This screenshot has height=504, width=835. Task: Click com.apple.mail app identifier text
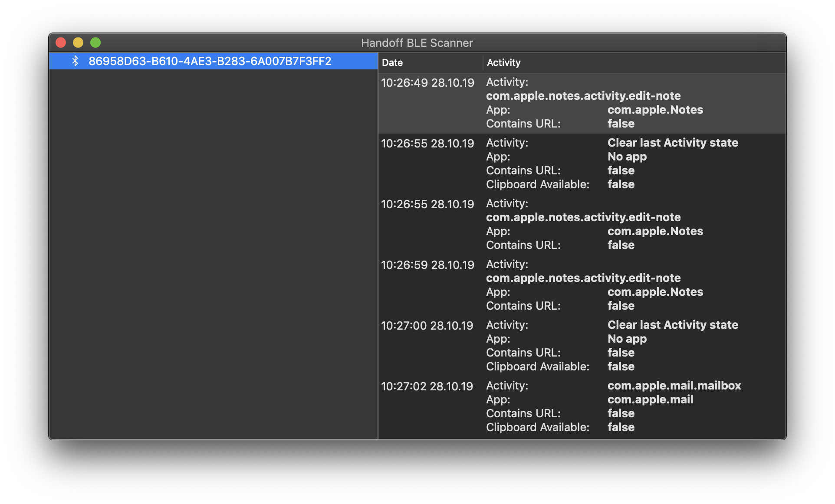coord(650,399)
